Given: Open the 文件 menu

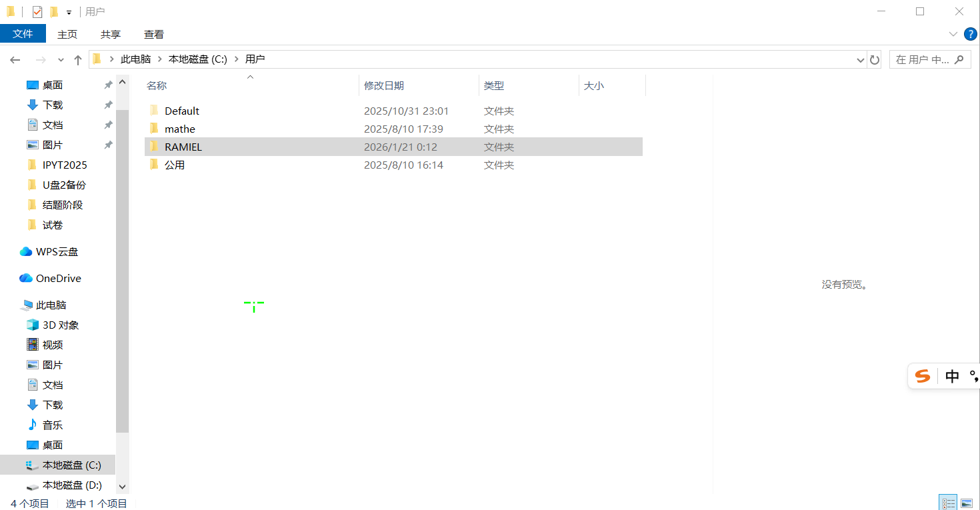Looking at the screenshot, I should point(23,33).
